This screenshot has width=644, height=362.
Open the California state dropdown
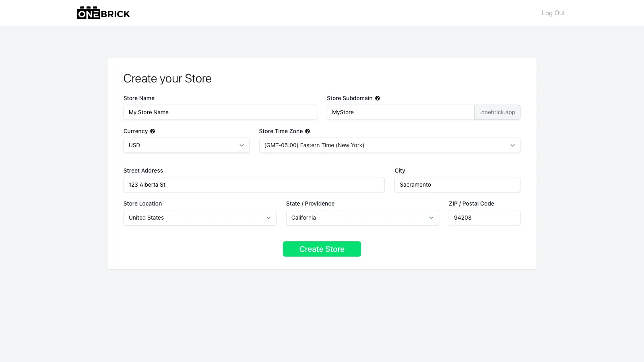(363, 218)
